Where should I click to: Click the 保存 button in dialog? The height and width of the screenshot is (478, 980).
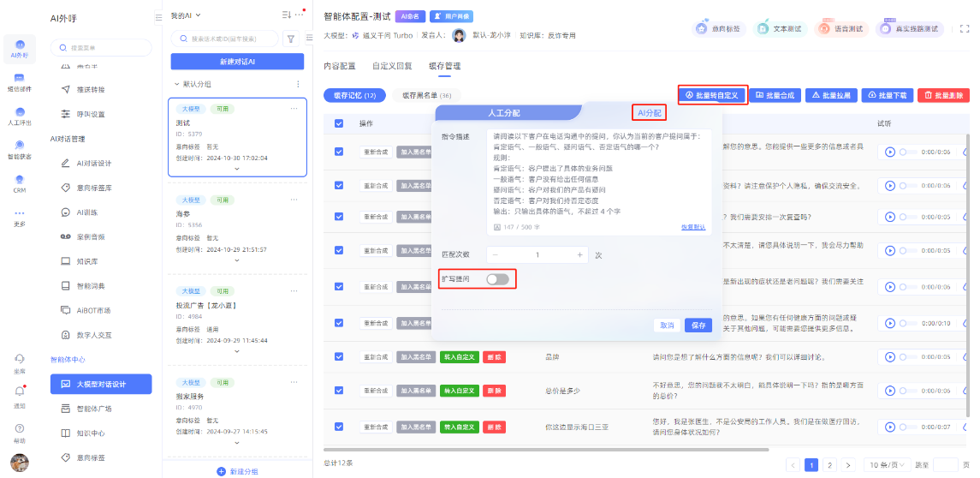[x=698, y=326]
